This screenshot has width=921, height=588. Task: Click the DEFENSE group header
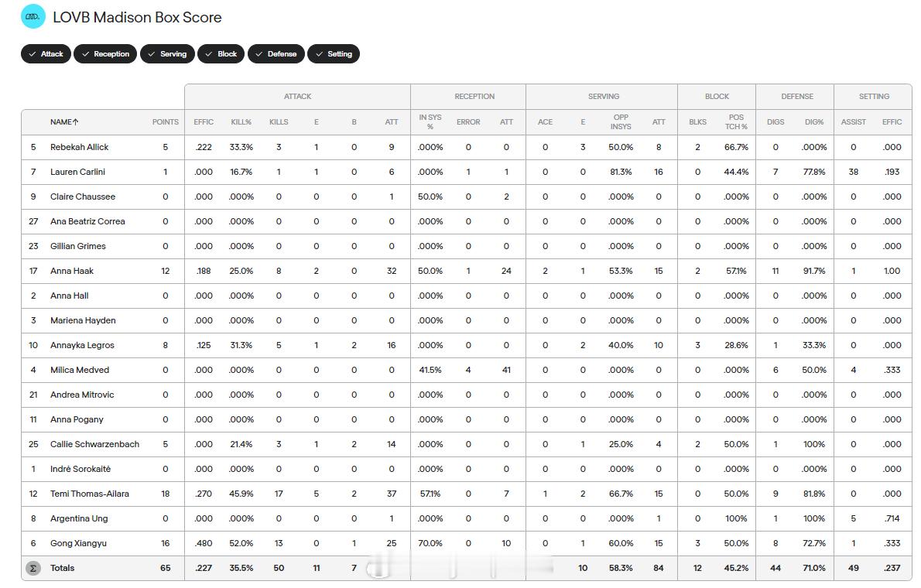(797, 97)
